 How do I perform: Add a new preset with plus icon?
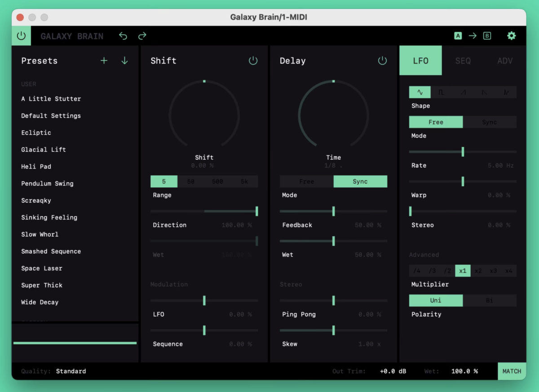(x=104, y=61)
